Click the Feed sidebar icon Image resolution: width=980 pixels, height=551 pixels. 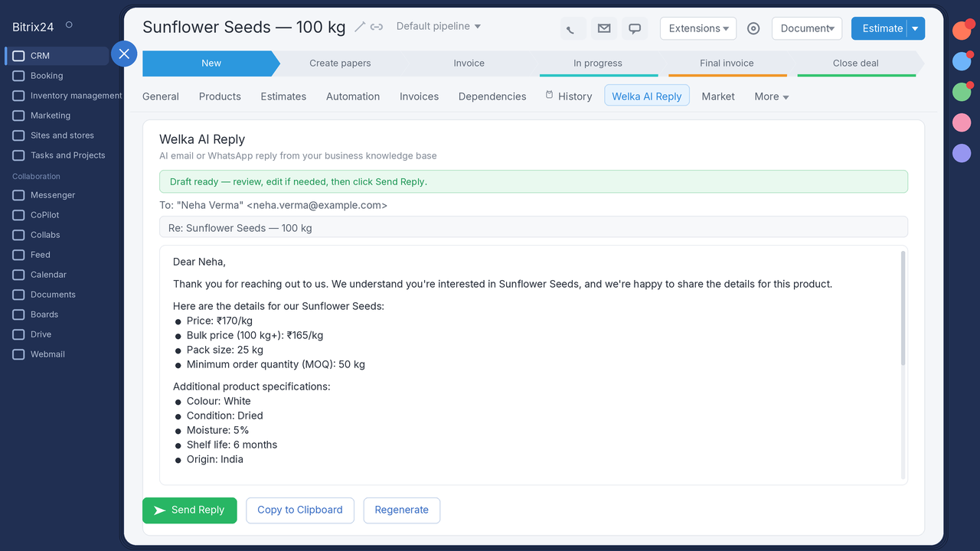(x=18, y=255)
